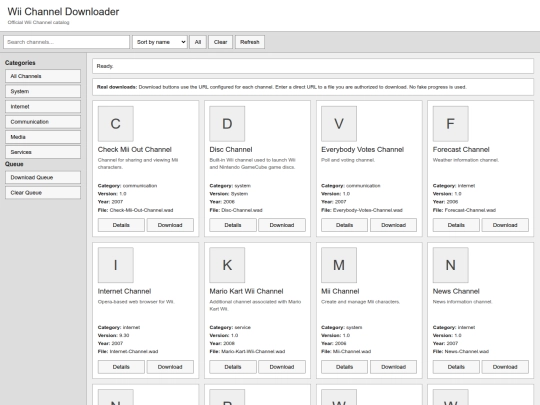Download the Forecast Channel
The height and width of the screenshot is (405, 540).
click(x=505, y=225)
